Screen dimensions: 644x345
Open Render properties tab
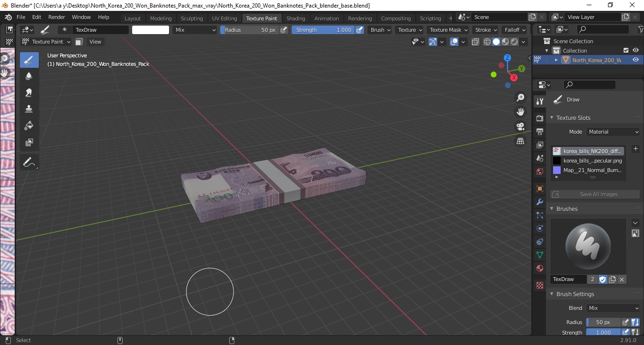(539, 118)
